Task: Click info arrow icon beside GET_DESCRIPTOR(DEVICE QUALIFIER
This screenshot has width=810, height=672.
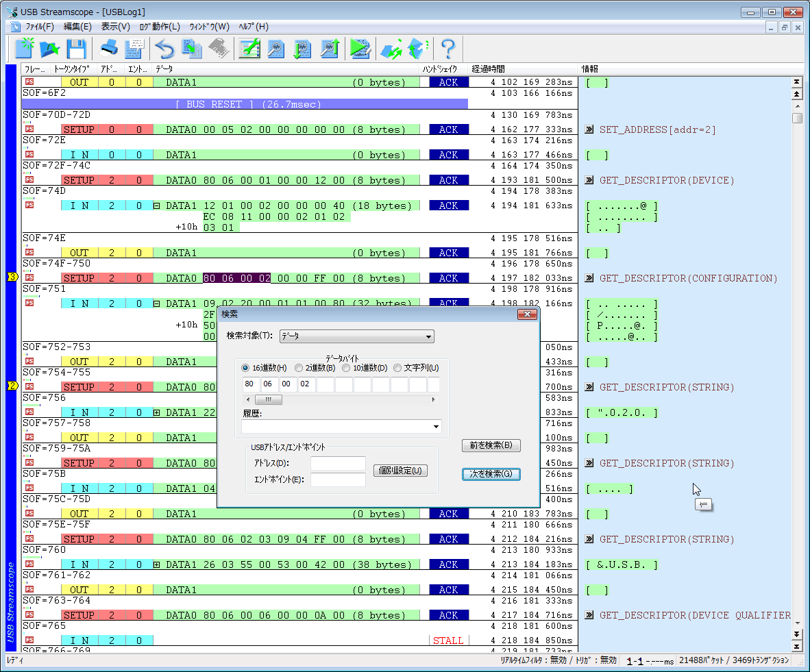Action: click(589, 614)
